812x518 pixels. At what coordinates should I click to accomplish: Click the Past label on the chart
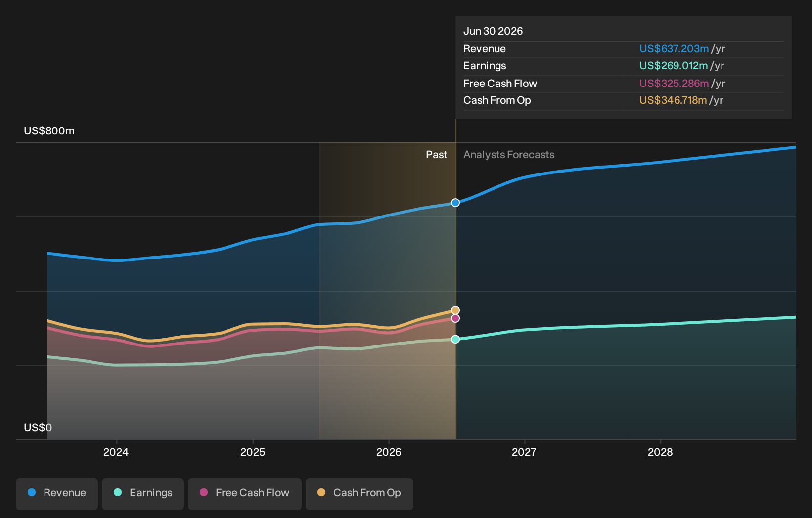(x=437, y=155)
